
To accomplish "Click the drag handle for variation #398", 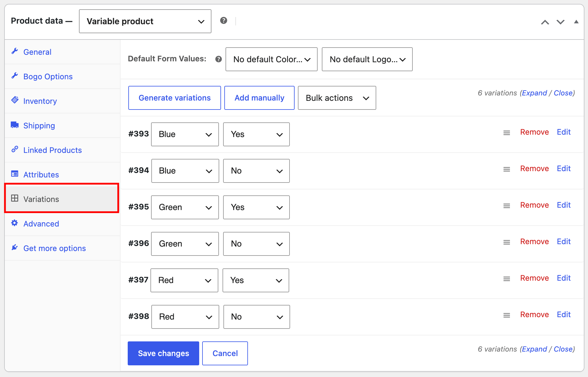I will [x=506, y=315].
